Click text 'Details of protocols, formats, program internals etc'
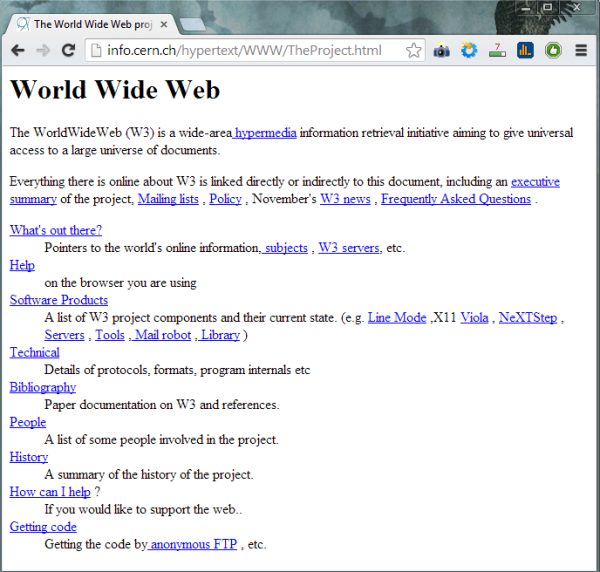Screen dimensions: 600x572 177,370
